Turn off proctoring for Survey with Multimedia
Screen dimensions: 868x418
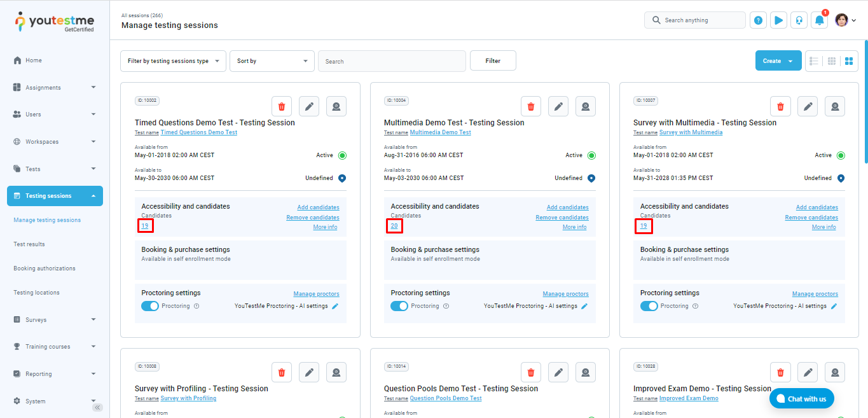[x=649, y=306]
